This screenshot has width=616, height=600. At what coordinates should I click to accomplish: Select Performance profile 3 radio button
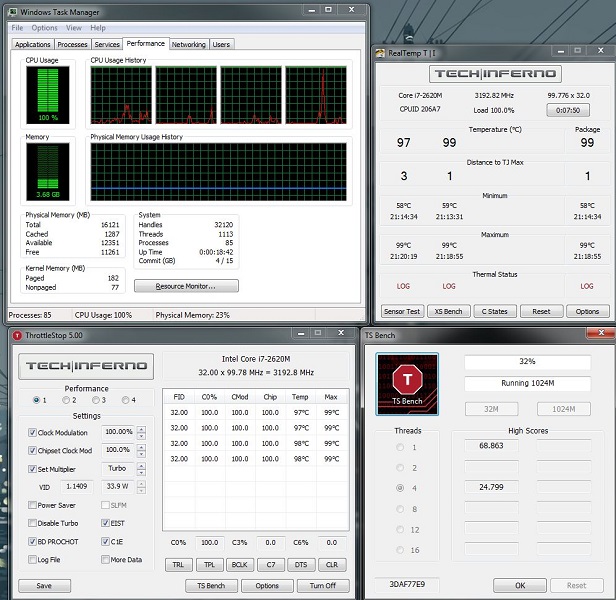coord(95,400)
